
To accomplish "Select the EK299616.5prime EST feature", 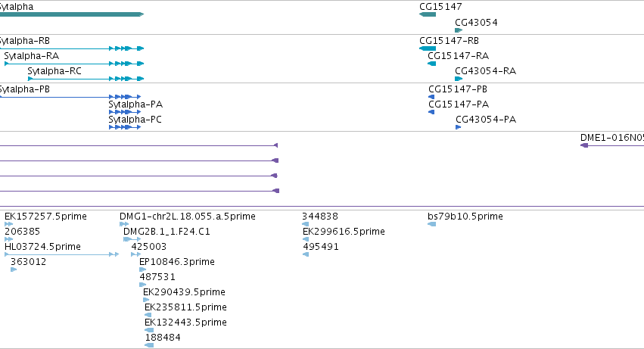I will 306,239.
